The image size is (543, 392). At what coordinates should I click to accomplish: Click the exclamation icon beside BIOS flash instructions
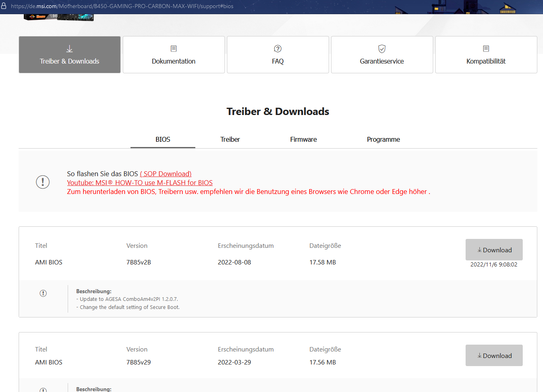(43, 182)
